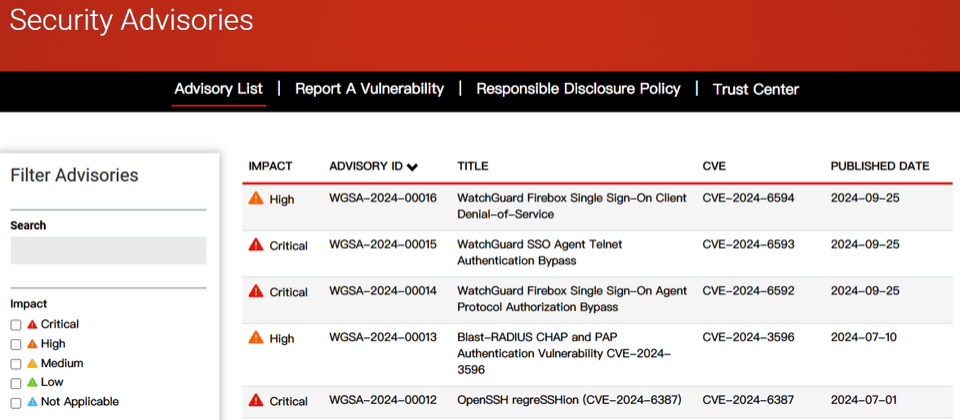Click the orange High icon for WGSA-2024-00013
This screenshot has width=960, height=420.
256,337
